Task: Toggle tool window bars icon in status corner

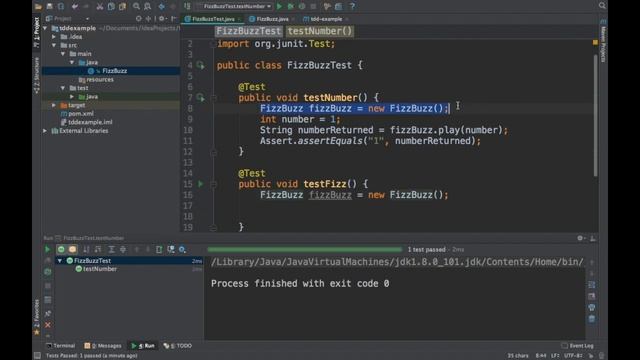Action: click(37, 356)
